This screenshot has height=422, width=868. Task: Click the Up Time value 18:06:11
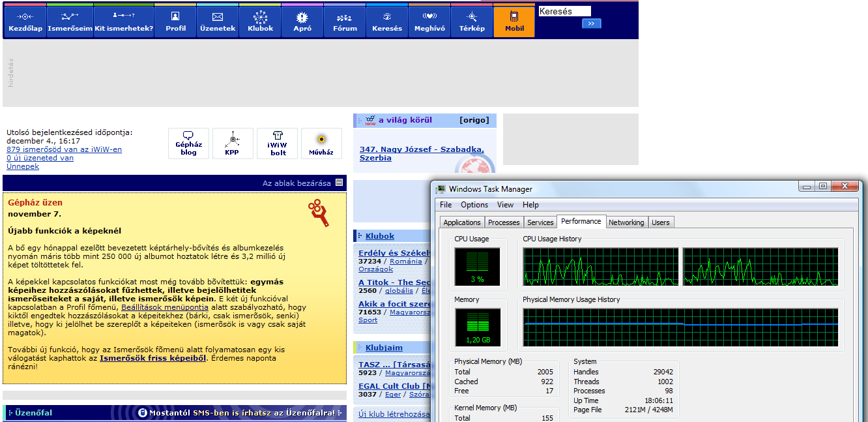660,400
